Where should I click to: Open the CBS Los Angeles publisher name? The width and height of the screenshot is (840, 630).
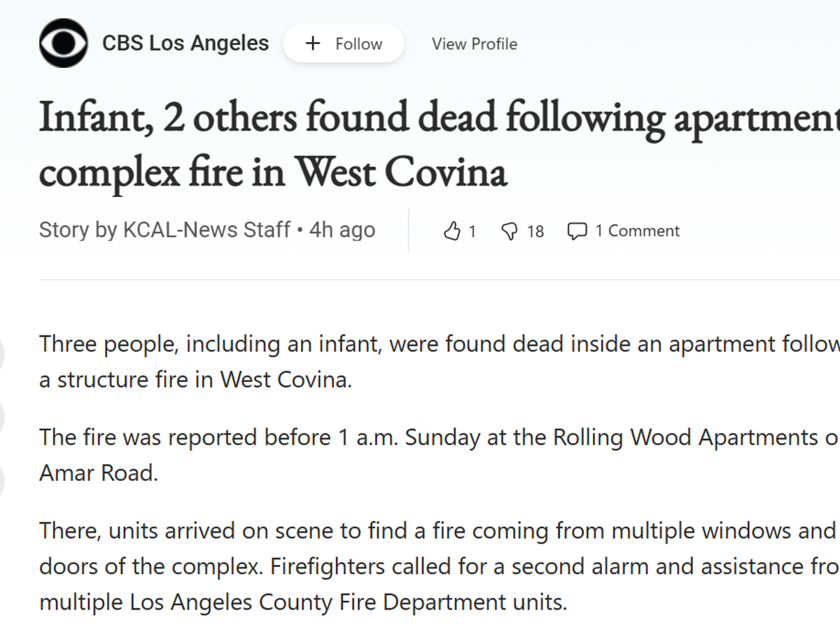(185, 43)
